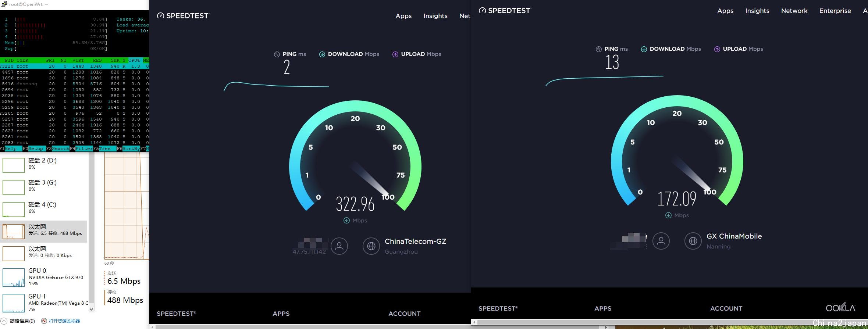This screenshot has height=329, width=868.
Task: Click the CPU% column header in htop
Action: [134, 60]
